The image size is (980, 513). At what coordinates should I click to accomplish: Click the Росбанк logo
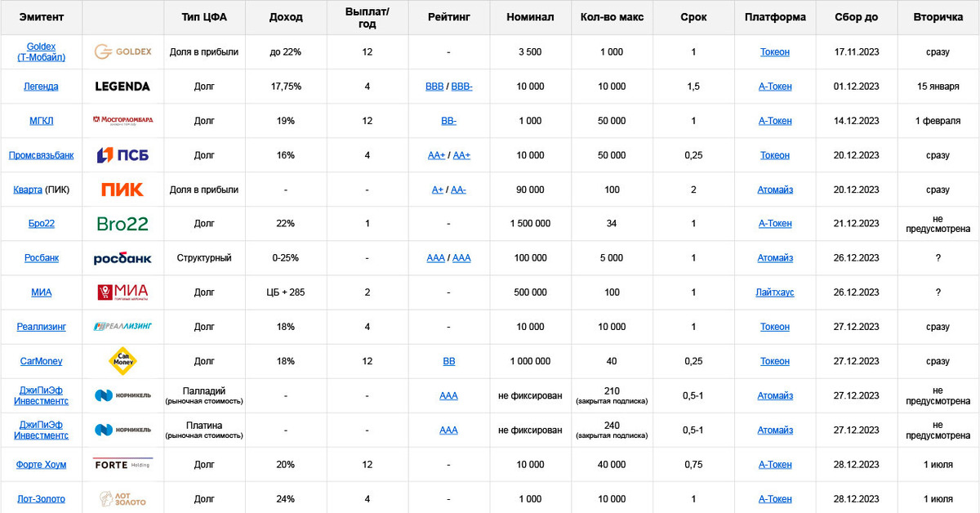[122, 258]
